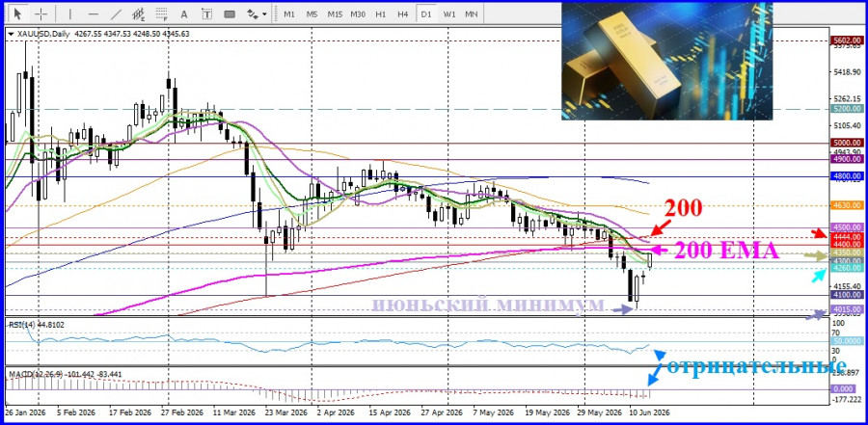Click the 7 May 2026 date label
The image size is (868, 425).
493,413
